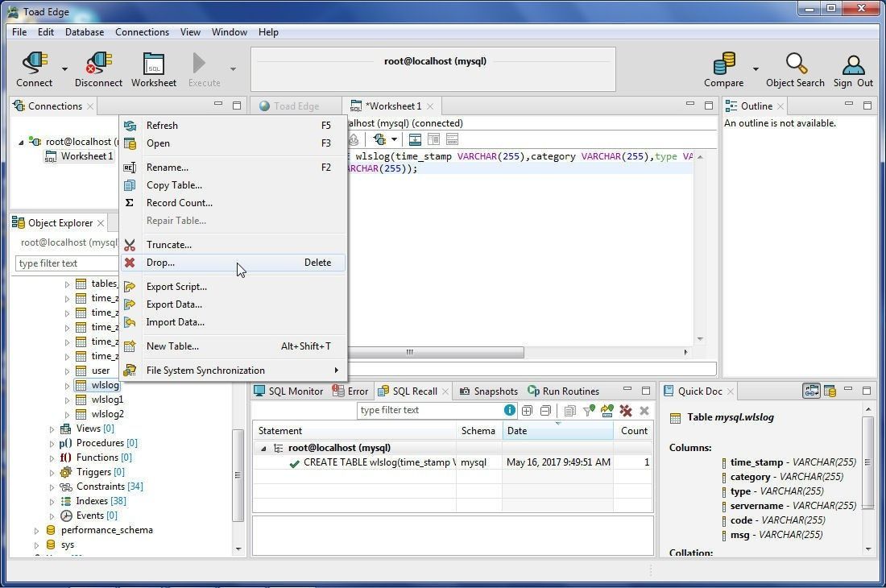This screenshot has width=886, height=588.
Task: Click the database icon in Quick Doc toolbar
Action: pyautogui.click(x=830, y=391)
